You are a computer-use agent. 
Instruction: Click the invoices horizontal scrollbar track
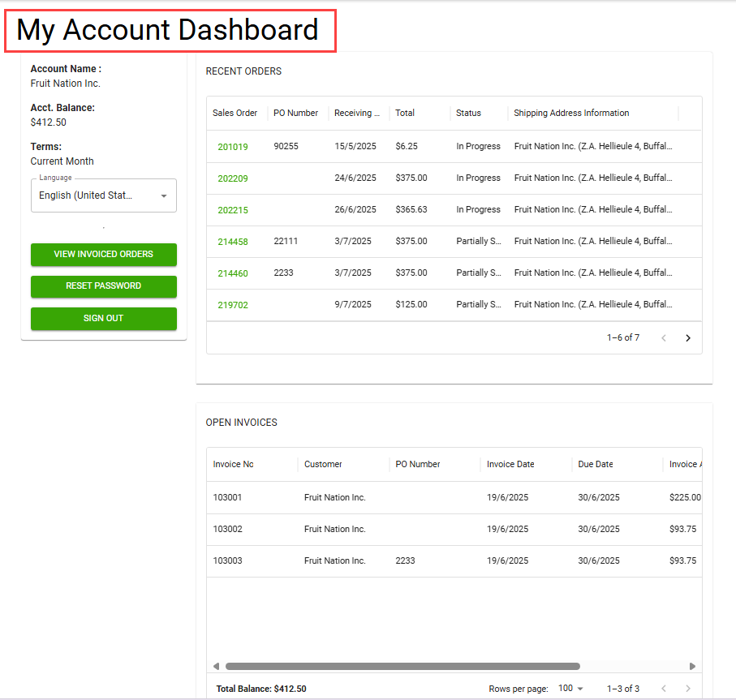633,666
